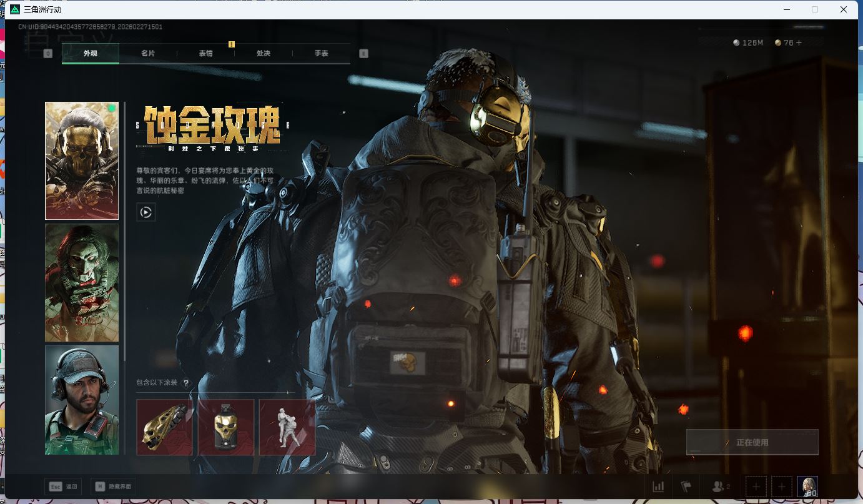The height and width of the screenshot is (504, 863).
Task: Switch to the 名片 tab
Action: coord(148,54)
